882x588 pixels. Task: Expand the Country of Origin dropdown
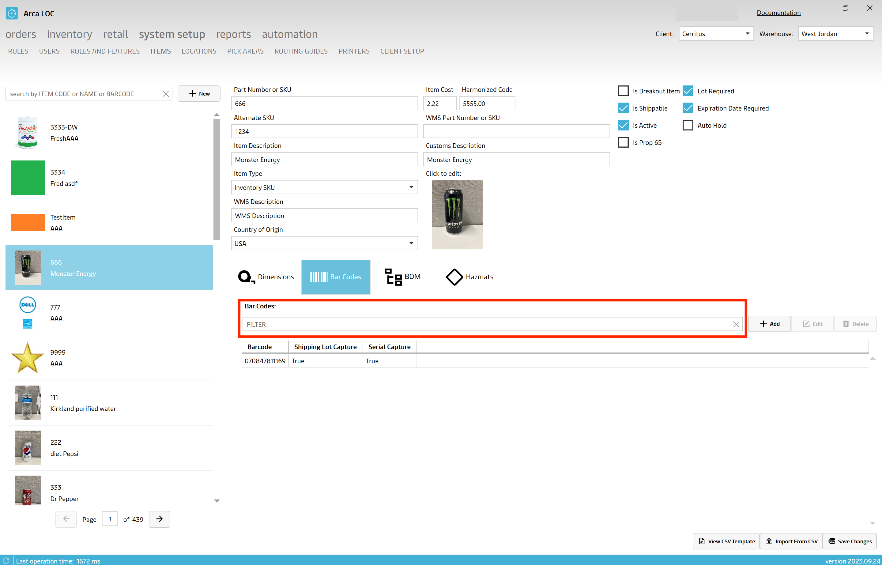(x=412, y=243)
